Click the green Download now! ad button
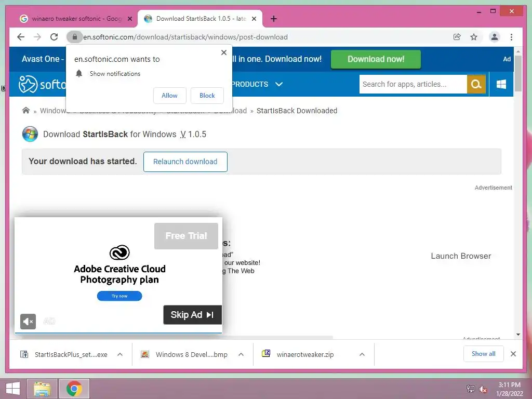Viewport: 532px width, 399px height. (376, 59)
